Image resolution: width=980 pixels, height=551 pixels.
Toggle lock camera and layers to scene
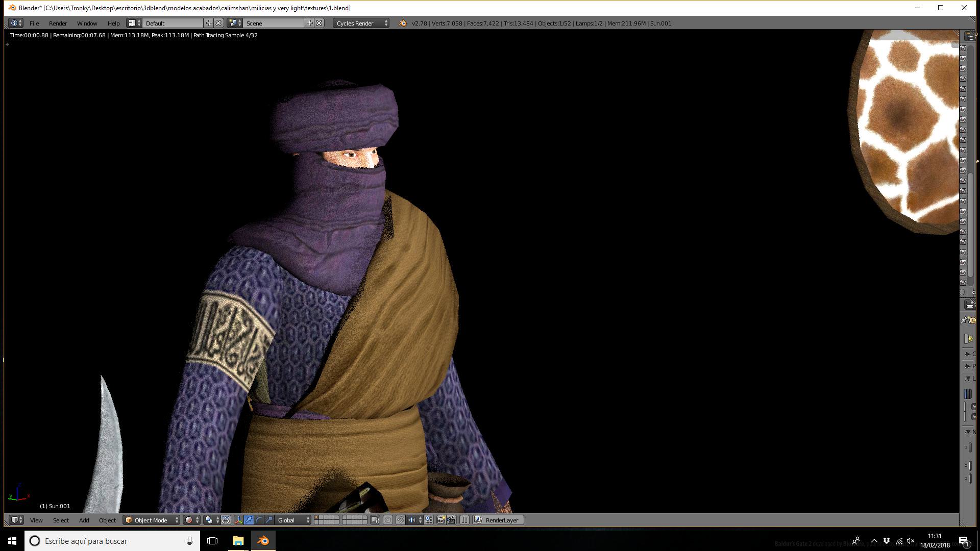tap(375, 520)
